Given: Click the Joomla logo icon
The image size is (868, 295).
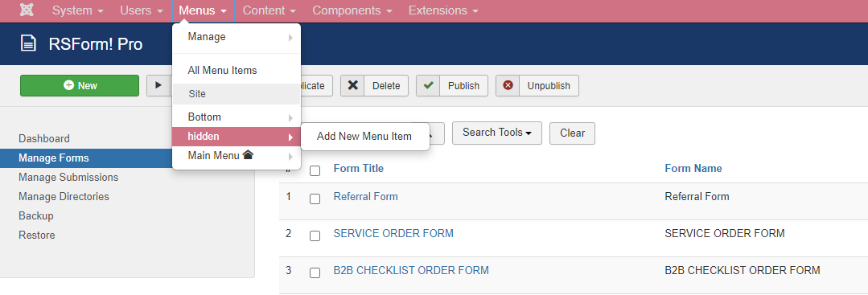Looking at the screenshot, I should click(26, 10).
